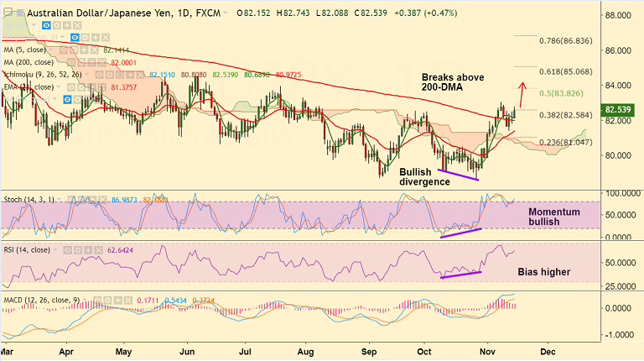Hide MA (5, close) using its eye icon
The width and height of the screenshot is (644, 361).
click(x=64, y=50)
